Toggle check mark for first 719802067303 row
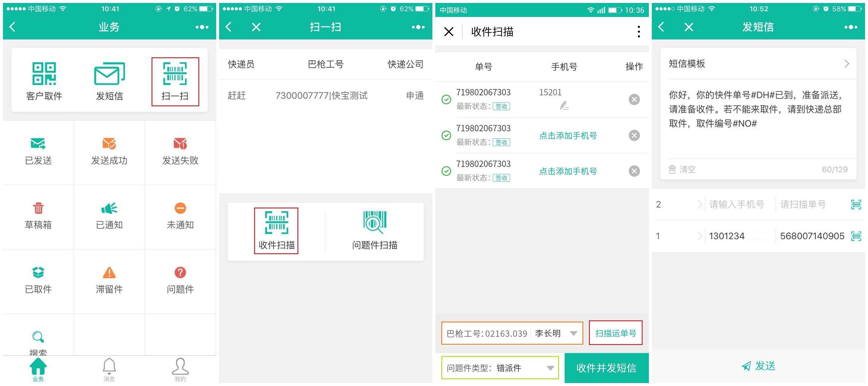The height and width of the screenshot is (386, 868). pyautogui.click(x=446, y=99)
